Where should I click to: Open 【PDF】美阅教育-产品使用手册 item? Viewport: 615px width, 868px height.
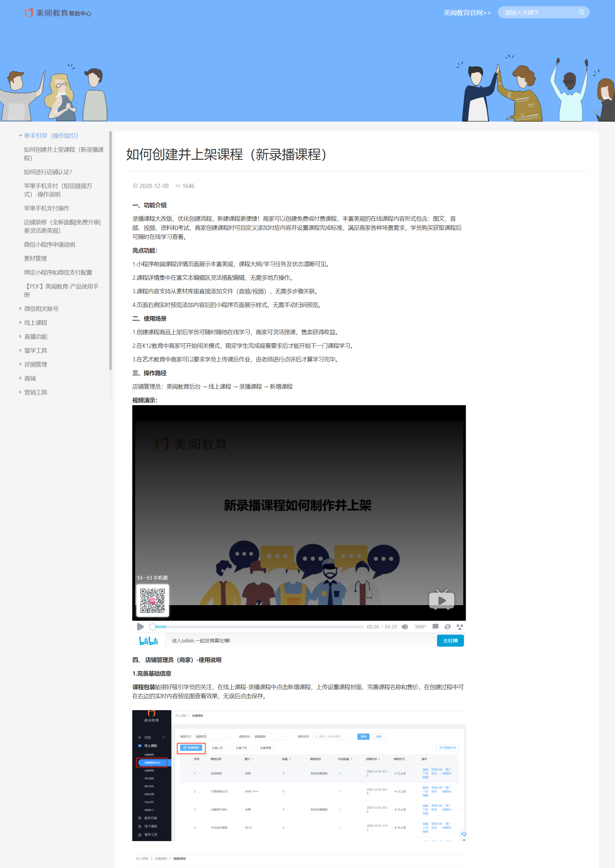click(x=61, y=290)
